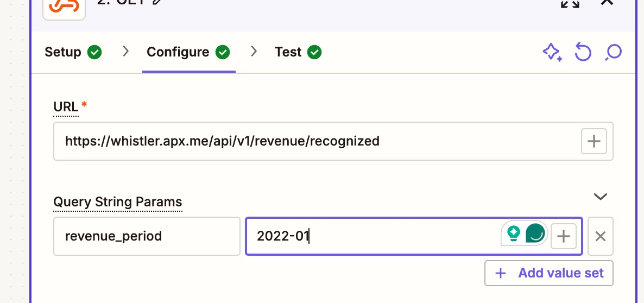Click the Grammarly icon in value field
Screen dimensions: 644x303
coord(535,233)
